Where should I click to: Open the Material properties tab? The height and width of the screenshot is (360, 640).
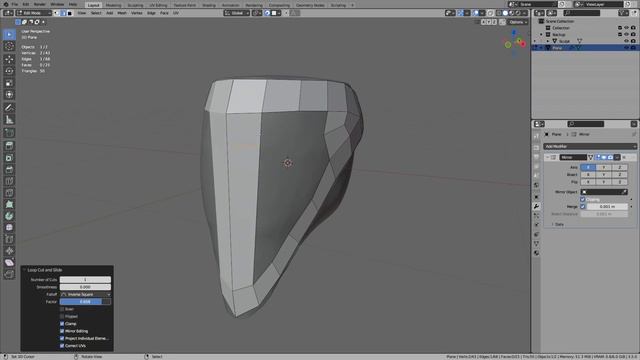(x=536, y=253)
